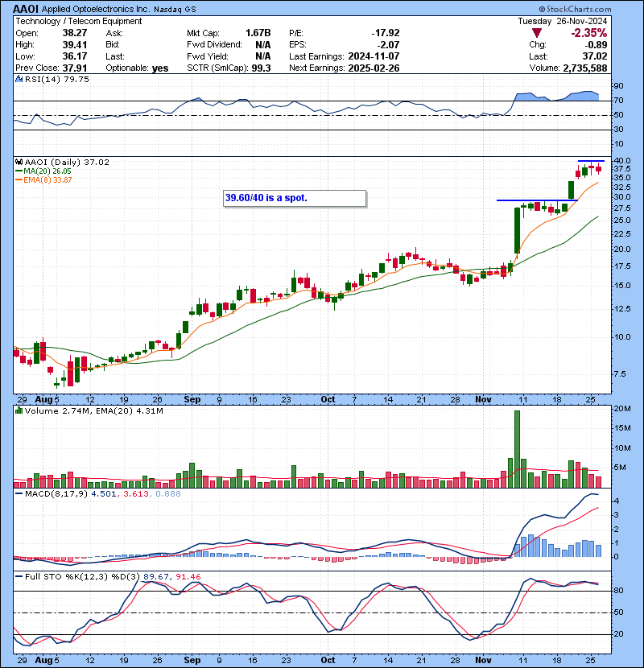Click the Volume 2.74M, EMA(20) 4.31M label
This screenshot has height=668, width=644.
93,411
